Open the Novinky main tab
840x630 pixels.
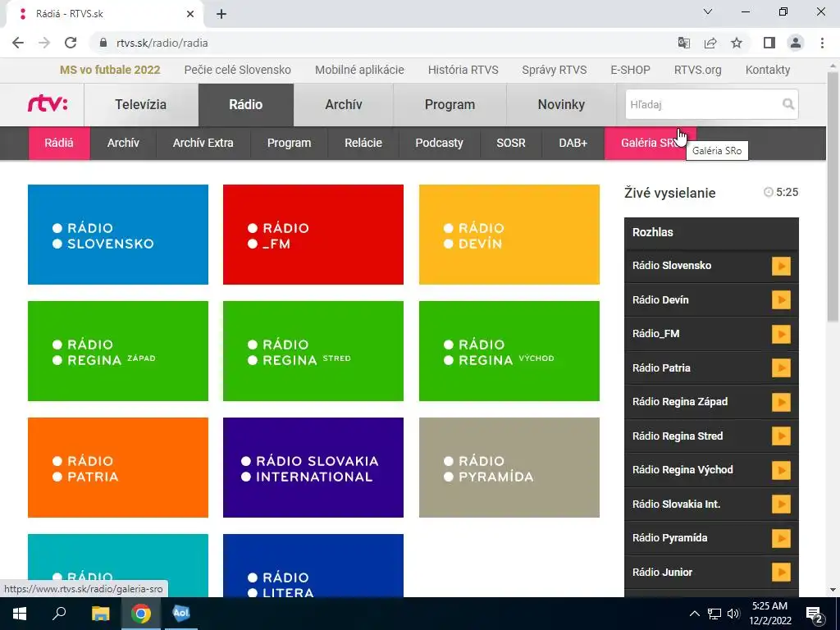(x=561, y=104)
